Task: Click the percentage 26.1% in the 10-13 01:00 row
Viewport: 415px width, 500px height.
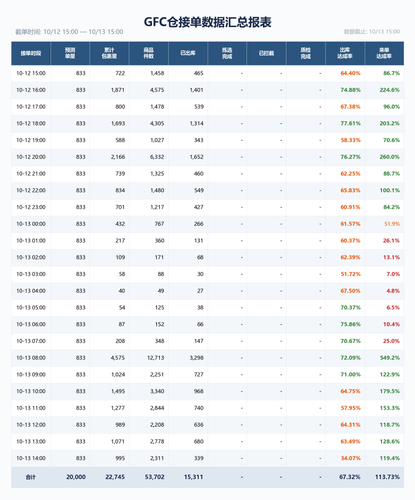Action: pos(391,241)
